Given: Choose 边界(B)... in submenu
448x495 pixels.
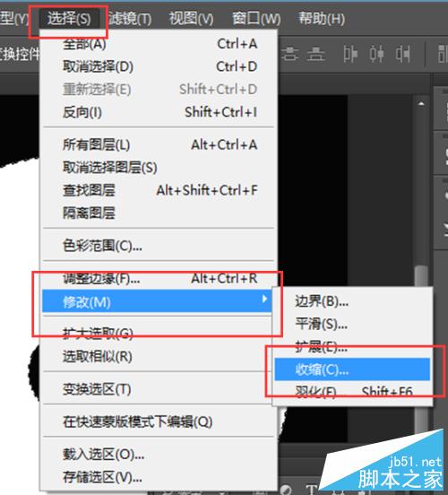Looking at the screenshot, I should click(x=352, y=301).
